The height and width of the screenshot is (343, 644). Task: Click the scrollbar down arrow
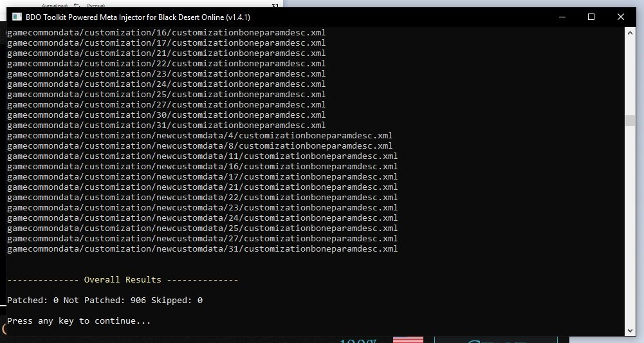tap(630, 330)
